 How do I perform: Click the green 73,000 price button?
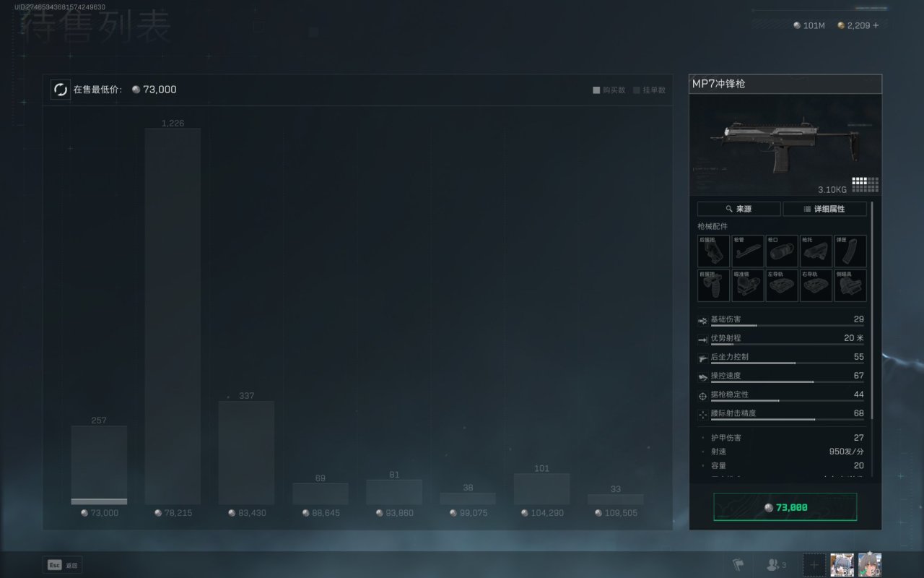(785, 507)
